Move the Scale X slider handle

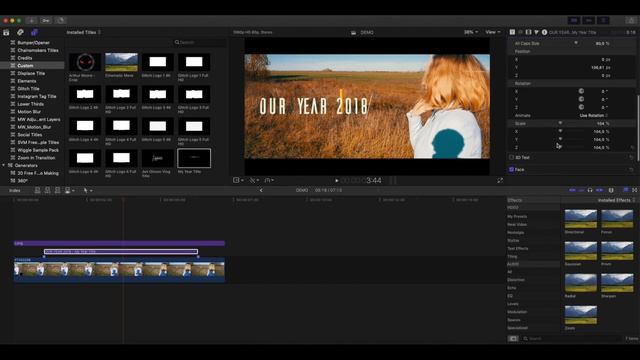coord(560,131)
